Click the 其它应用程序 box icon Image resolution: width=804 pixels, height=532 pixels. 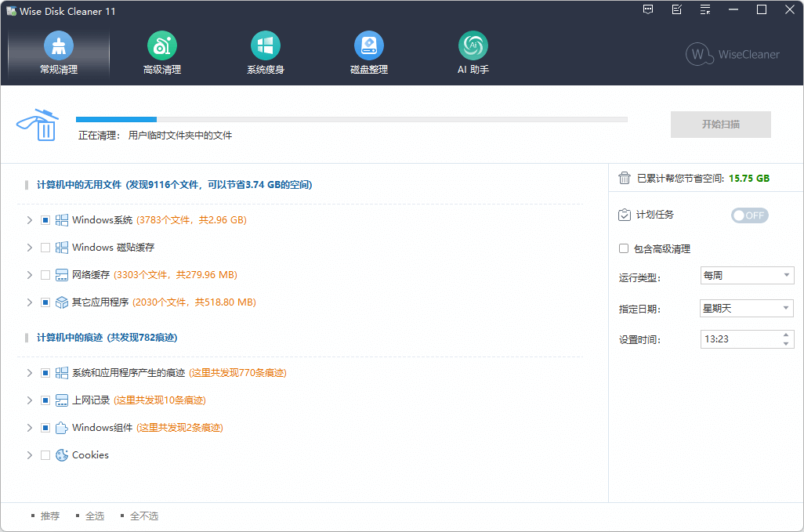pyautogui.click(x=62, y=302)
